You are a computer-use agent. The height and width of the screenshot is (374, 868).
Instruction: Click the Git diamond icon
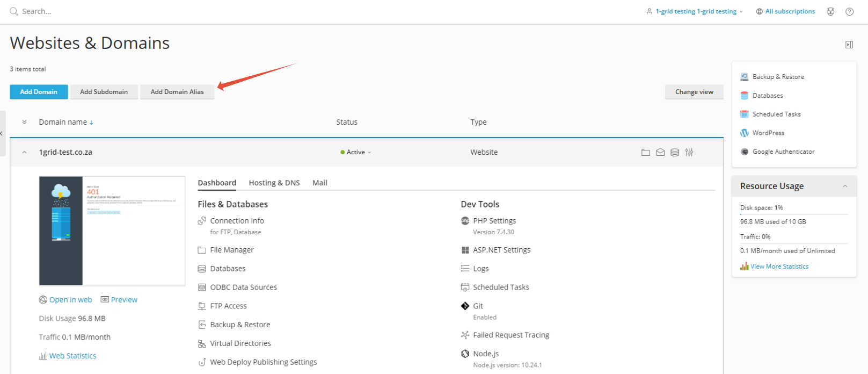(465, 306)
